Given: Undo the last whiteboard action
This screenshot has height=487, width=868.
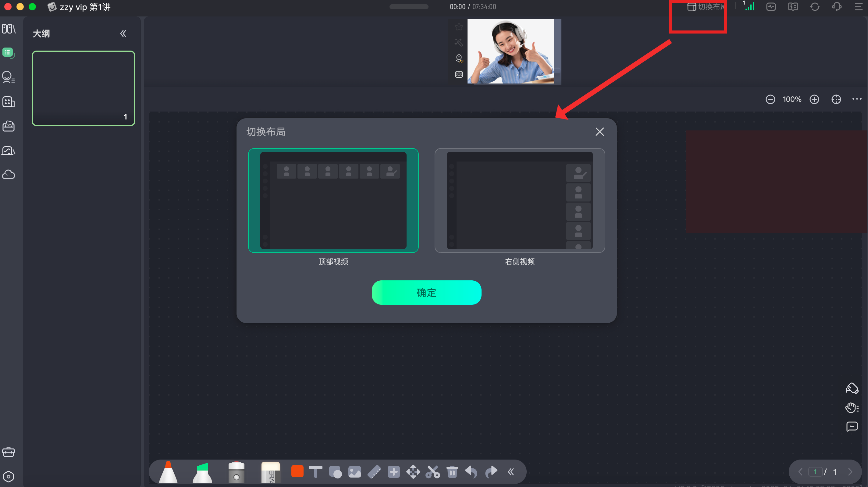Looking at the screenshot, I should 471,472.
